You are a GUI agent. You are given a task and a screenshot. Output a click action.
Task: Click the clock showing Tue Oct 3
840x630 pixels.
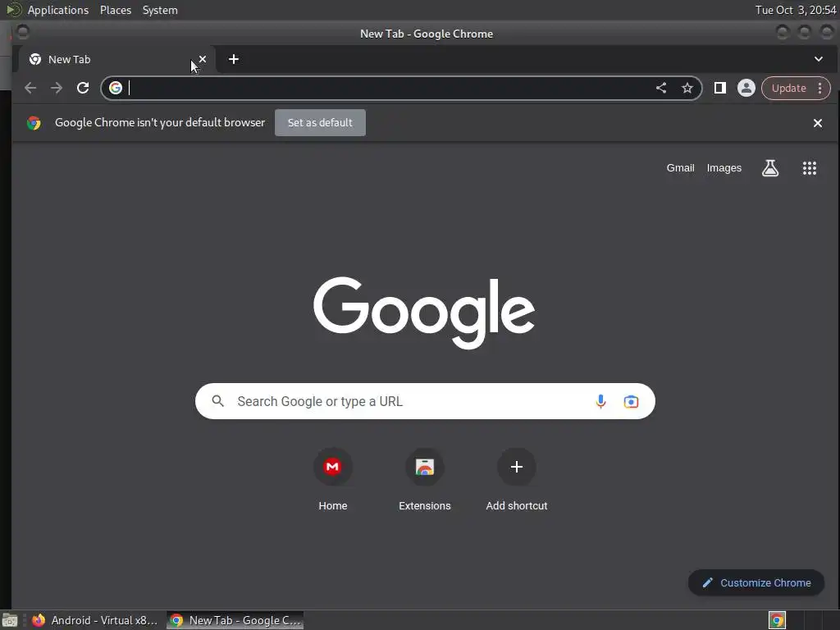796,10
